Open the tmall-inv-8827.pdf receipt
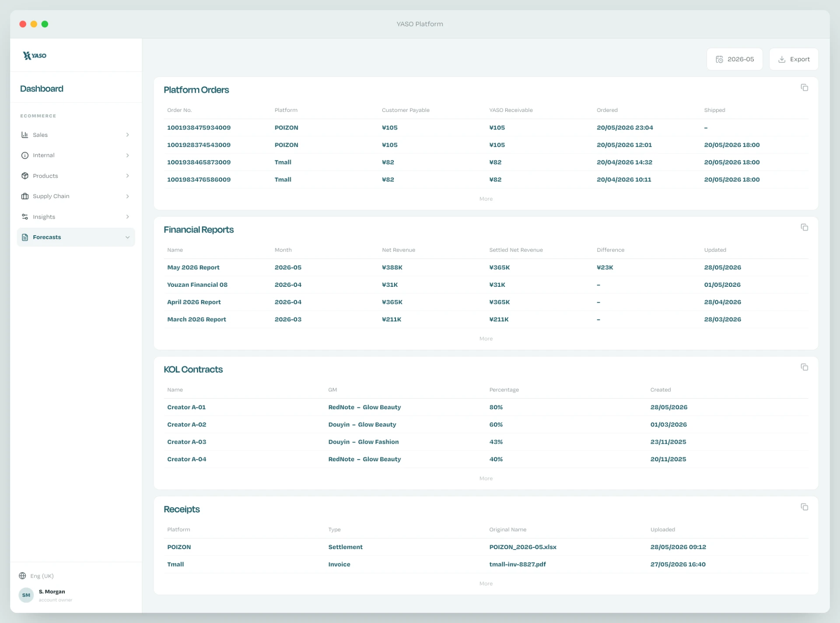Image resolution: width=840 pixels, height=623 pixels. click(x=518, y=564)
